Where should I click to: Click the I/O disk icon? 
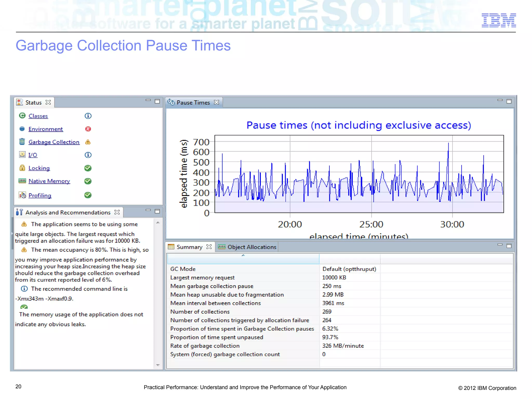click(x=22, y=155)
